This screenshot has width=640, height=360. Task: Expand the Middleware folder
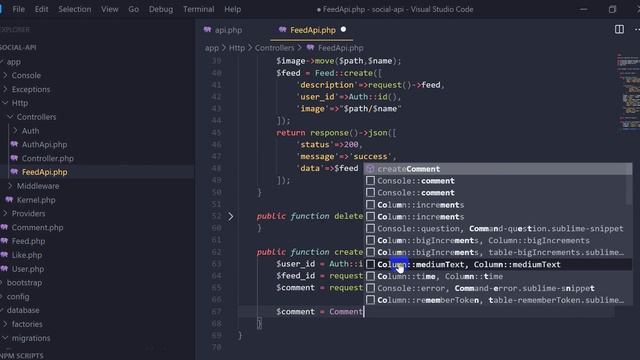10,186
